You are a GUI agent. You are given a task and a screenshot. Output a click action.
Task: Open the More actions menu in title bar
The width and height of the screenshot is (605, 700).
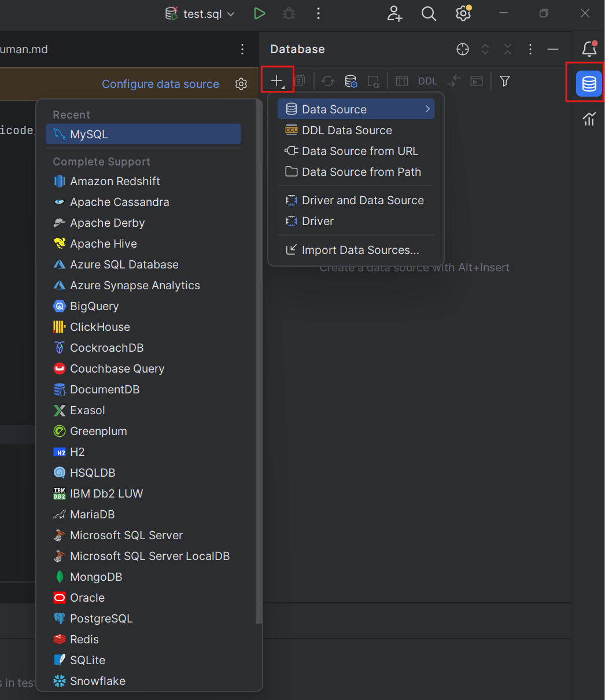tap(318, 14)
